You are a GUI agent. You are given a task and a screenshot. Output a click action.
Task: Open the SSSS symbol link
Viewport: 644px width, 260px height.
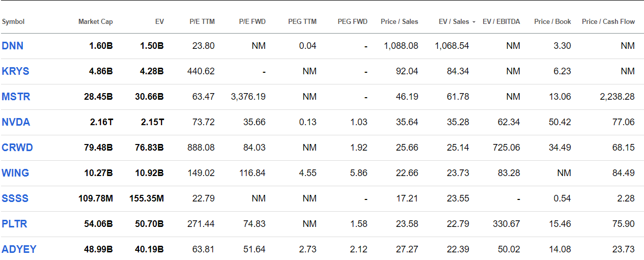(15, 198)
